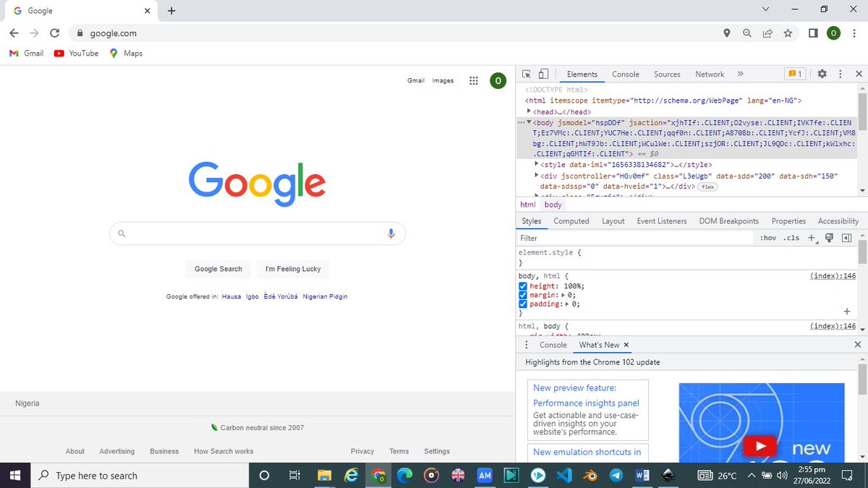Viewport: 868px width, 488px height.
Task: Uncheck the margin CSS property
Action: [523, 295]
